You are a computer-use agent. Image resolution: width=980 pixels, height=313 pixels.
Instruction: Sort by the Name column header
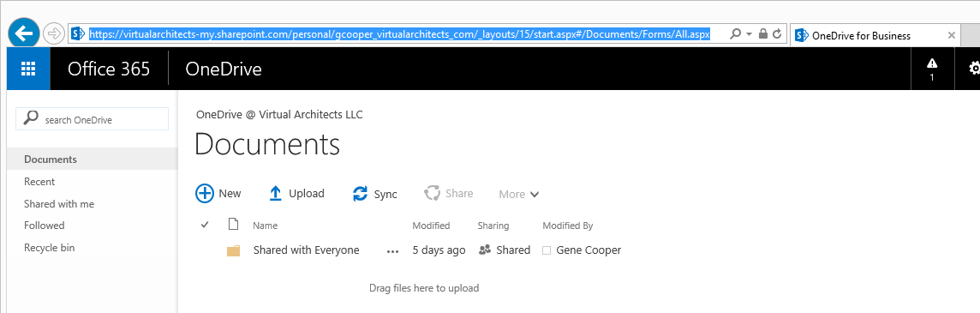click(x=265, y=226)
